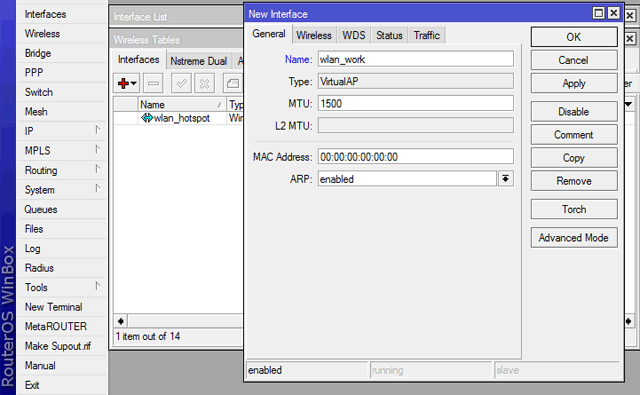Click the Advanced Mode button

coord(574,237)
